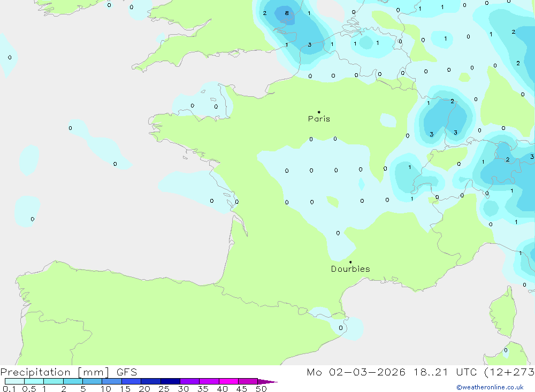
Task: Select the dark navy swatch between 25 and 30
Action: point(170,381)
